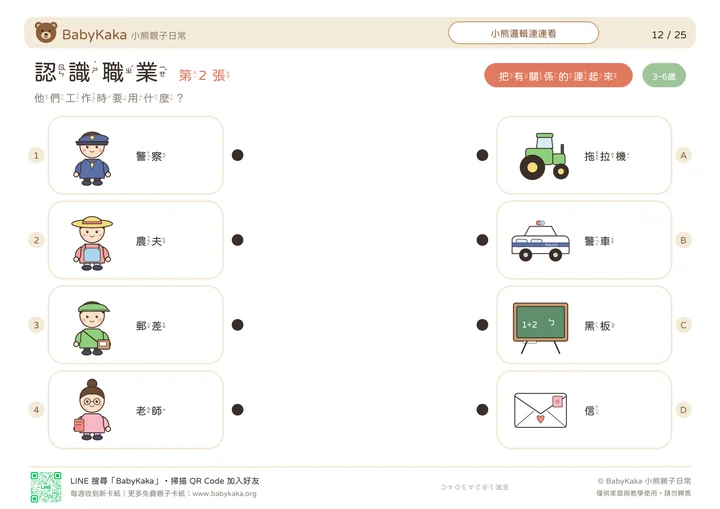Click the green tractor picture
Screen dimensions: 720x509
[x=544, y=156]
